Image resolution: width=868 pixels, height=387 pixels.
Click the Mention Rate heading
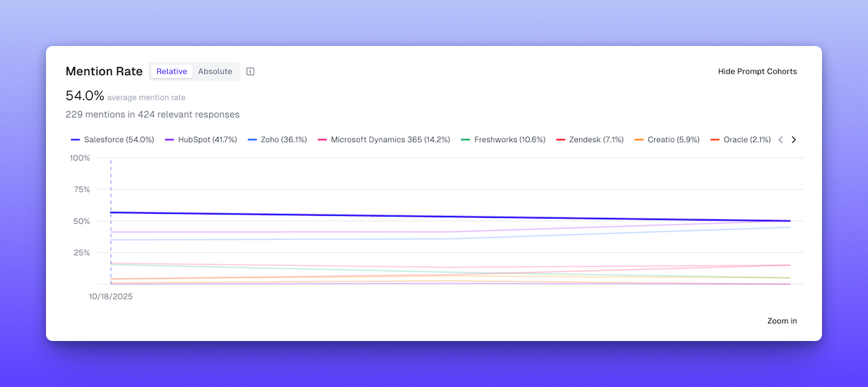104,72
